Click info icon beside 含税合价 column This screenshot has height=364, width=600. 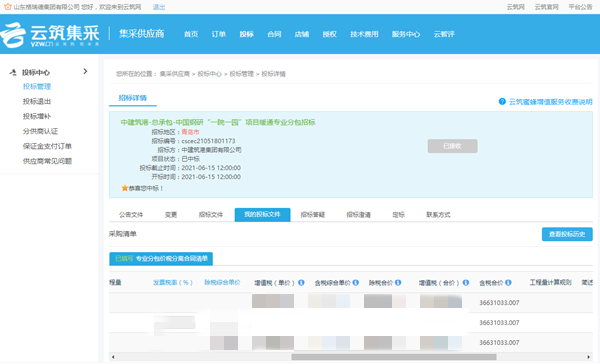pos(508,283)
